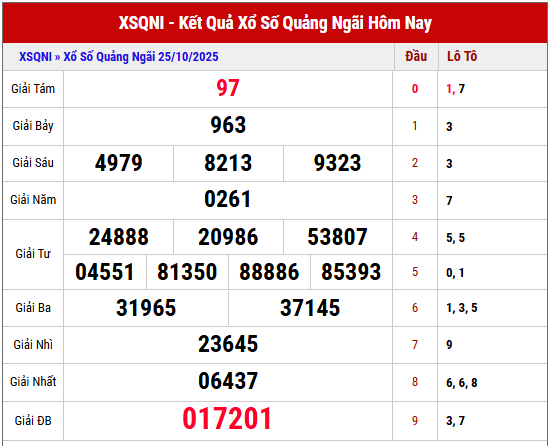Click the Giải Bảy row label
Image resolution: width=552 pixels, height=446 pixels.
(x=33, y=126)
